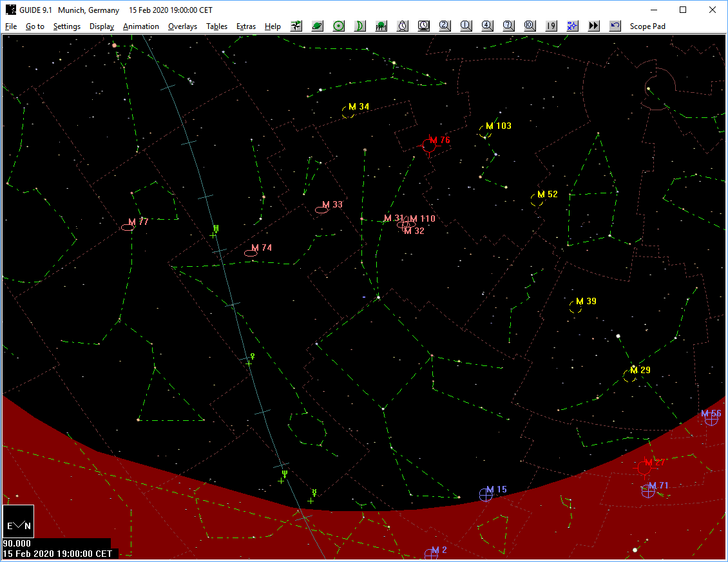Click the stopwatch time toolbar icon
Image resolution: width=728 pixels, height=562 pixels.
click(x=403, y=26)
